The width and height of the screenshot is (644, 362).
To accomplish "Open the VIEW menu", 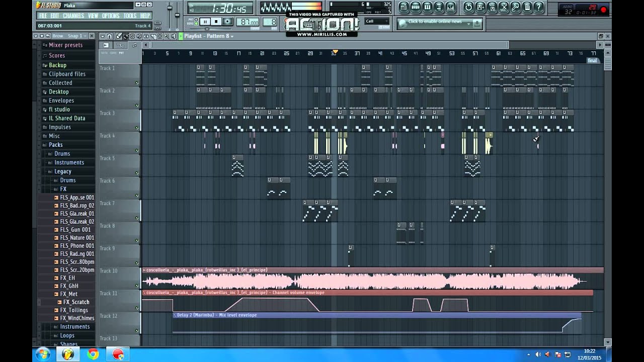I will click(x=93, y=16).
